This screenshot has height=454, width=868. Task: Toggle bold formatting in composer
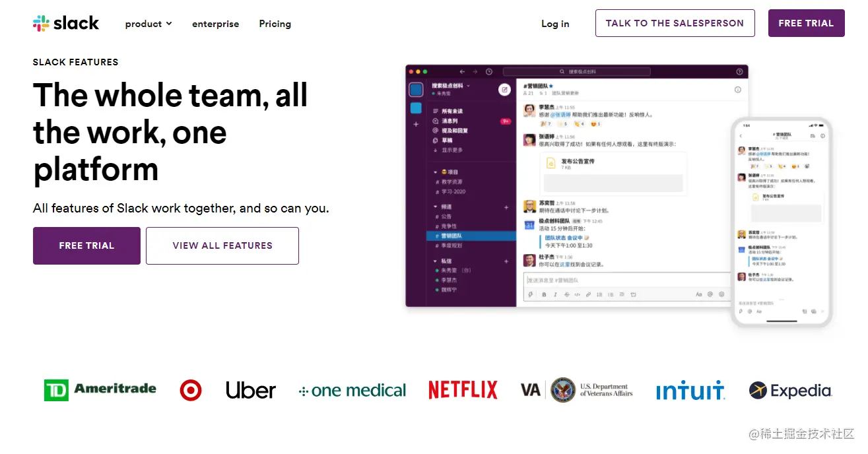pyautogui.click(x=544, y=294)
